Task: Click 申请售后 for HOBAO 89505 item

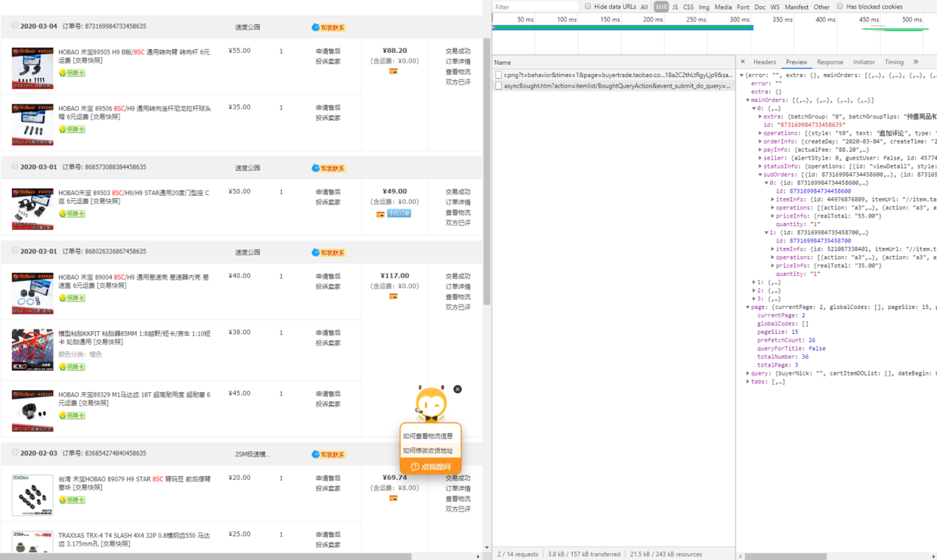Action: click(328, 51)
